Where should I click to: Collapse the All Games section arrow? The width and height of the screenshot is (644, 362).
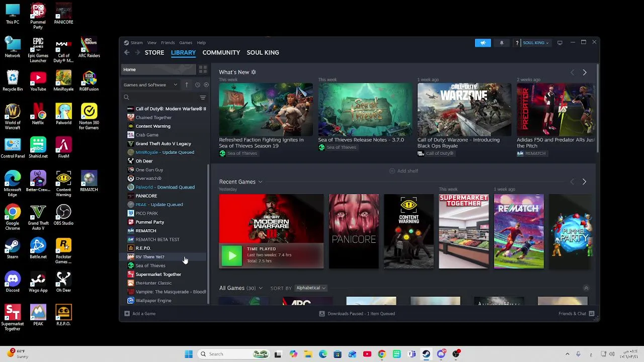tap(586, 288)
